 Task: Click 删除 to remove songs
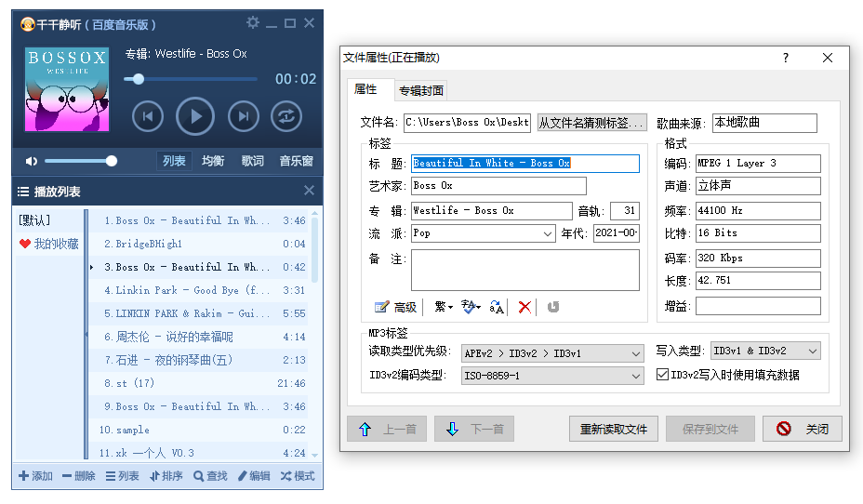pyautogui.click(x=79, y=476)
